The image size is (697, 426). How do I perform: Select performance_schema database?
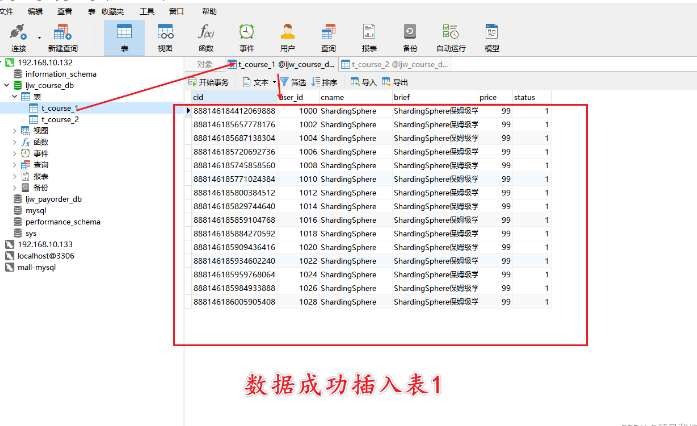(x=63, y=221)
